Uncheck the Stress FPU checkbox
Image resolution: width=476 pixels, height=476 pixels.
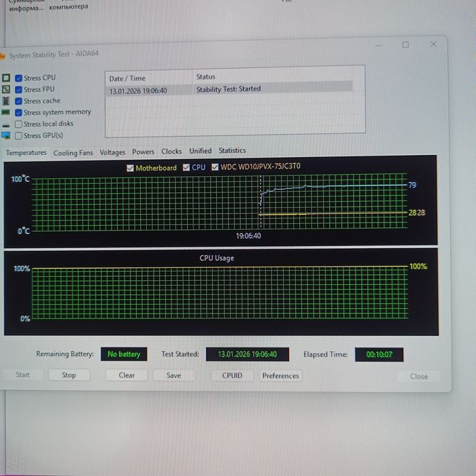(x=18, y=90)
